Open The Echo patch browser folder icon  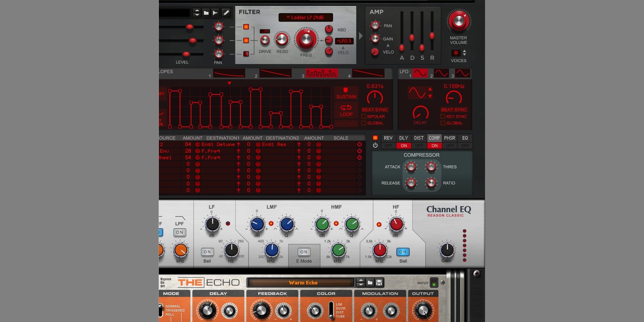[370, 283]
